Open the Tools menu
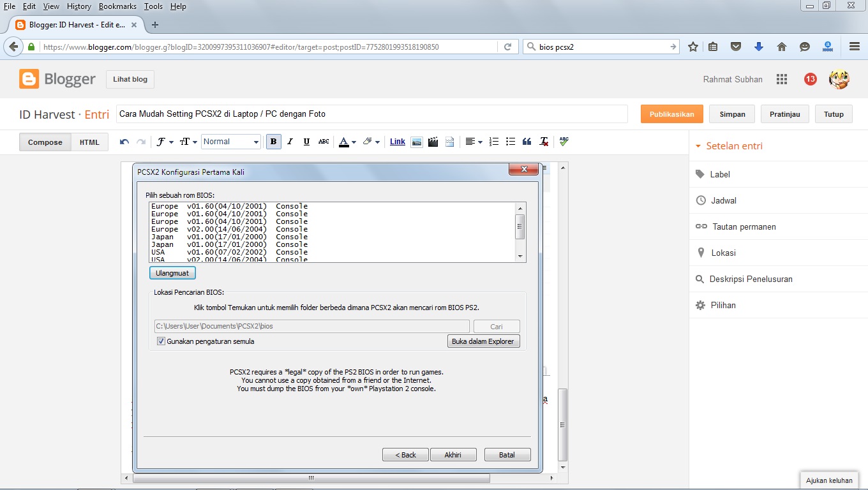868x490 pixels. coord(153,6)
